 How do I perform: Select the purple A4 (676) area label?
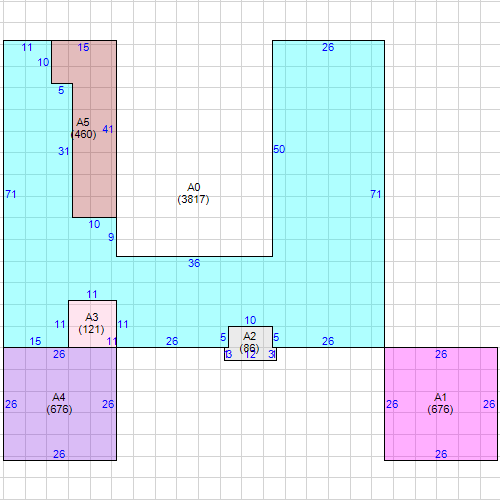pos(59,403)
